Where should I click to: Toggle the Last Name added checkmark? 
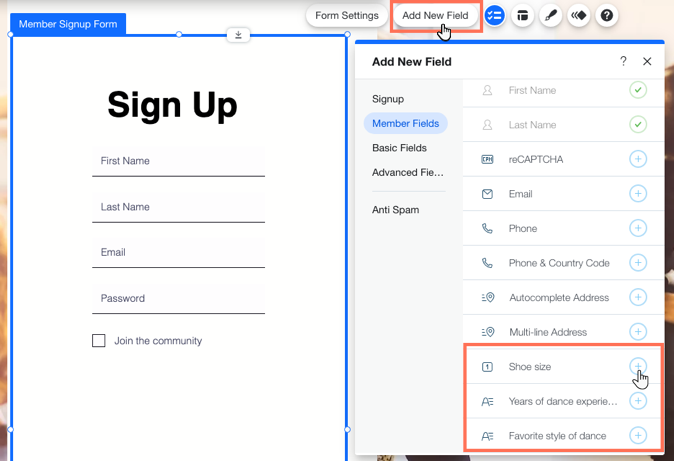[x=638, y=124]
